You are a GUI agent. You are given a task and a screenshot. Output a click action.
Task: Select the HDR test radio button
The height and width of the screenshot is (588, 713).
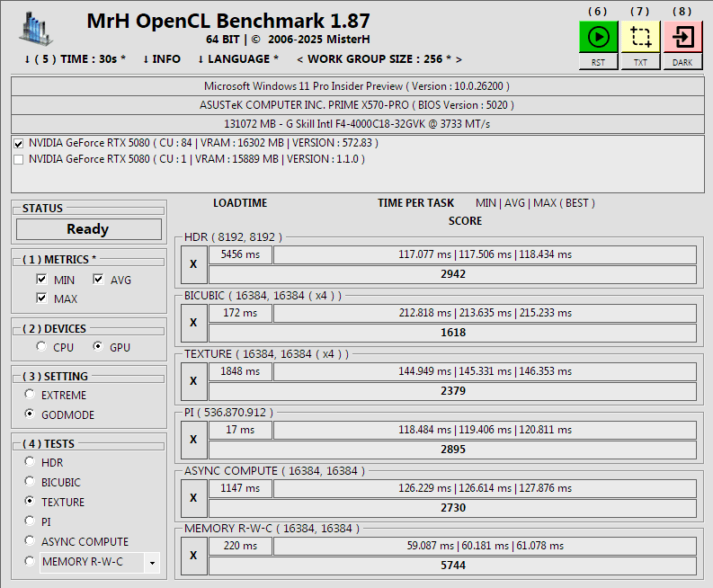click(x=30, y=461)
